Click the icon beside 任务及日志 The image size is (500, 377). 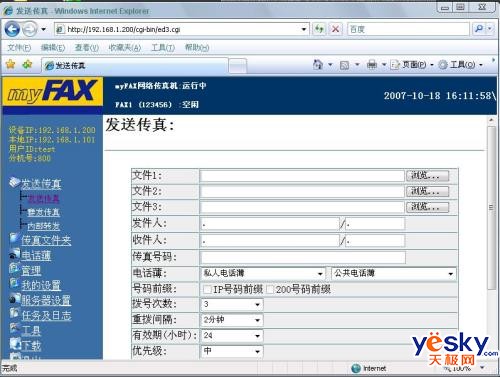tap(15, 313)
